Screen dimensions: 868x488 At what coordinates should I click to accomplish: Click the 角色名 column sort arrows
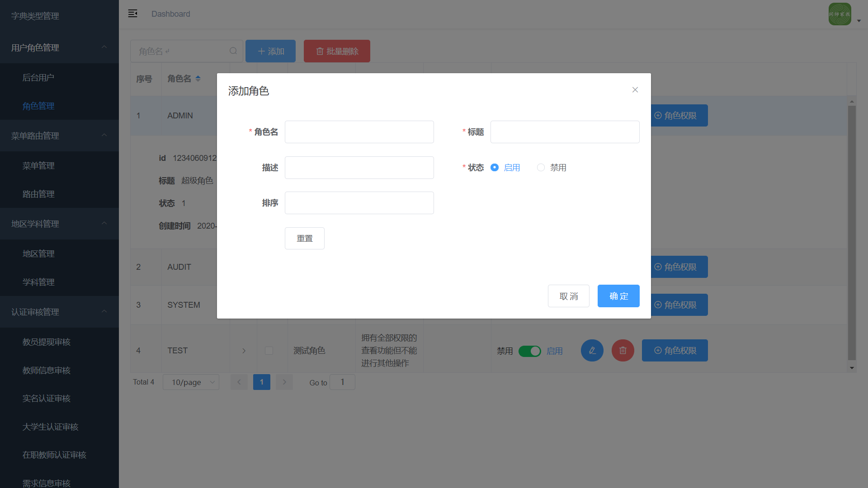(198, 79)
